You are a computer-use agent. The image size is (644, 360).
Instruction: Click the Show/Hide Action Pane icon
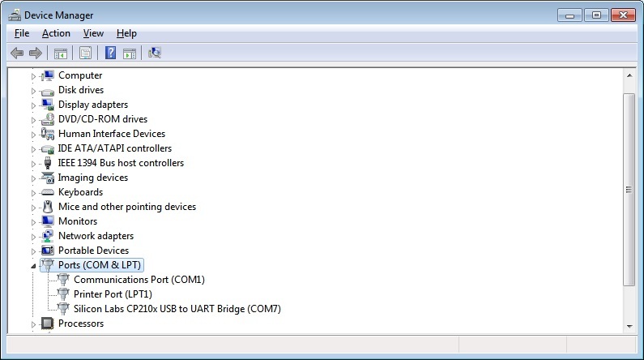[x=130, y=54]
